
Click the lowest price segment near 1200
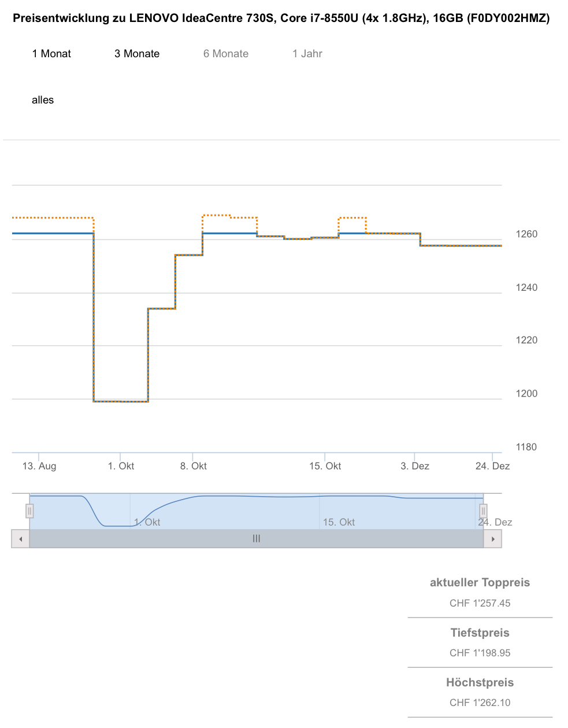(x=121, y=401)
